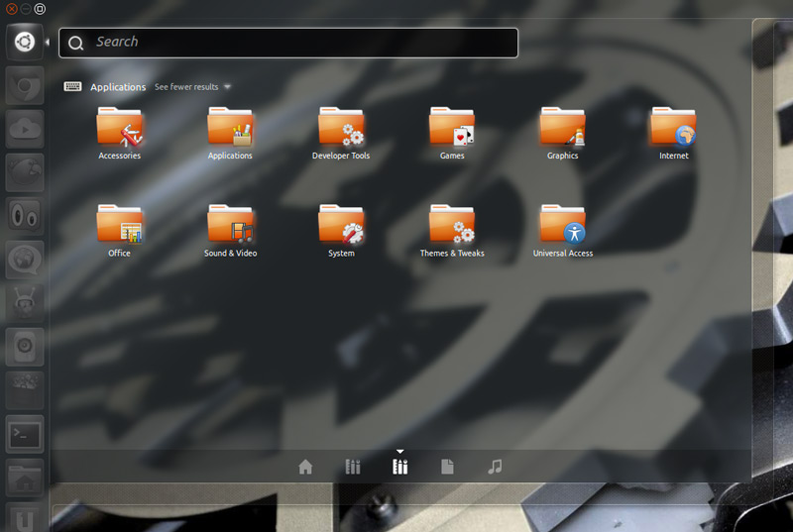Open the Internet folder
Viewport: 793px width, 532px height.
673,129
